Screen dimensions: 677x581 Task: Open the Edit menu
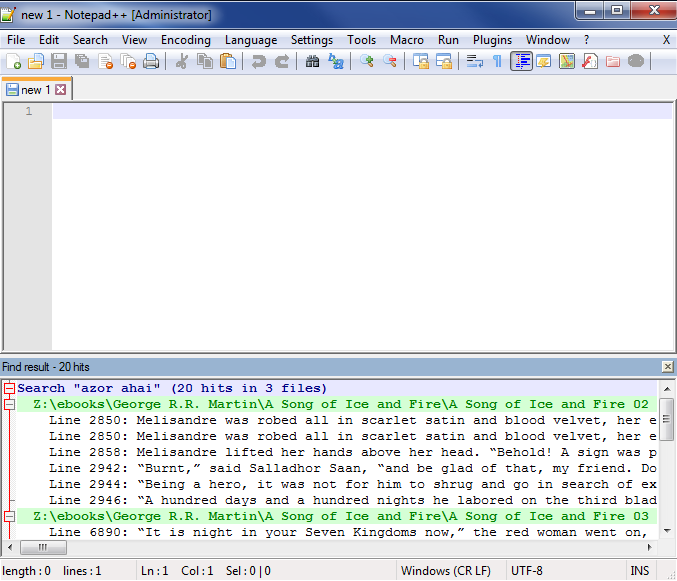click(x=49, y=40)
